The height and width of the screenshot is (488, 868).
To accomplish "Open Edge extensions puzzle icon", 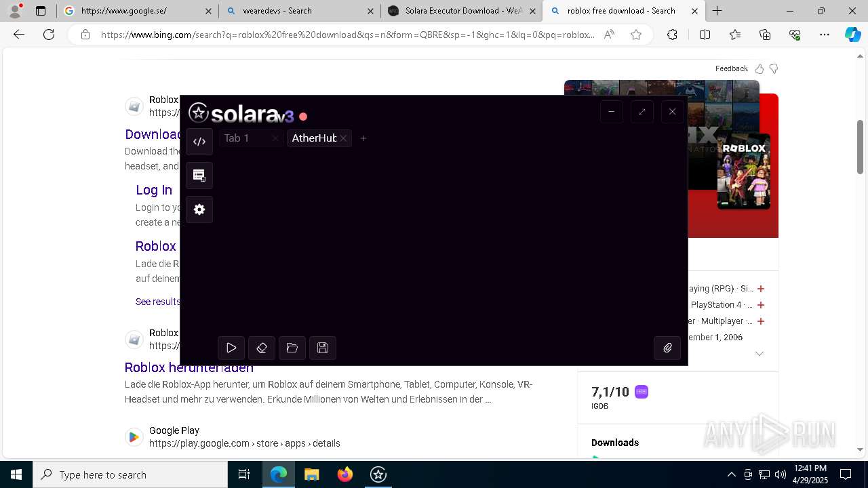I will (672, 35).
